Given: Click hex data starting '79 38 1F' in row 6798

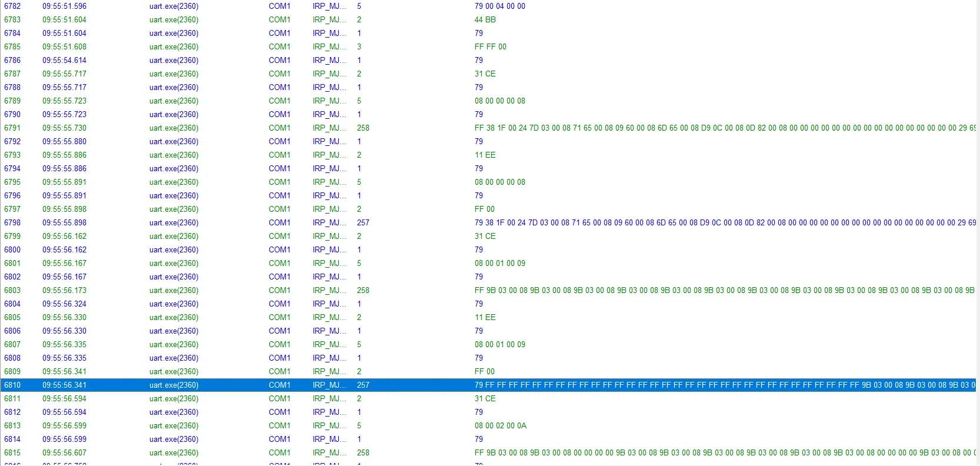Looking at the screenshot, I should click(725, 223).
